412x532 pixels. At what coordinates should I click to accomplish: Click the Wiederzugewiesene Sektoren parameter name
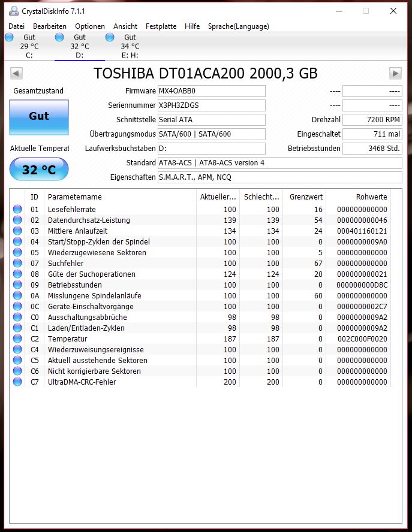click(x=97, y=252)
